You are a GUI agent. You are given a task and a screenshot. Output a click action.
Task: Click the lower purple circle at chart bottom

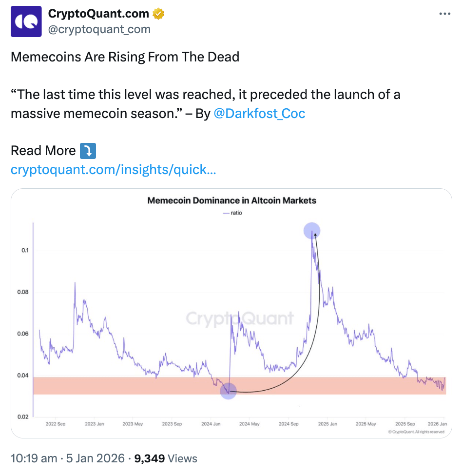pos(228,391)
